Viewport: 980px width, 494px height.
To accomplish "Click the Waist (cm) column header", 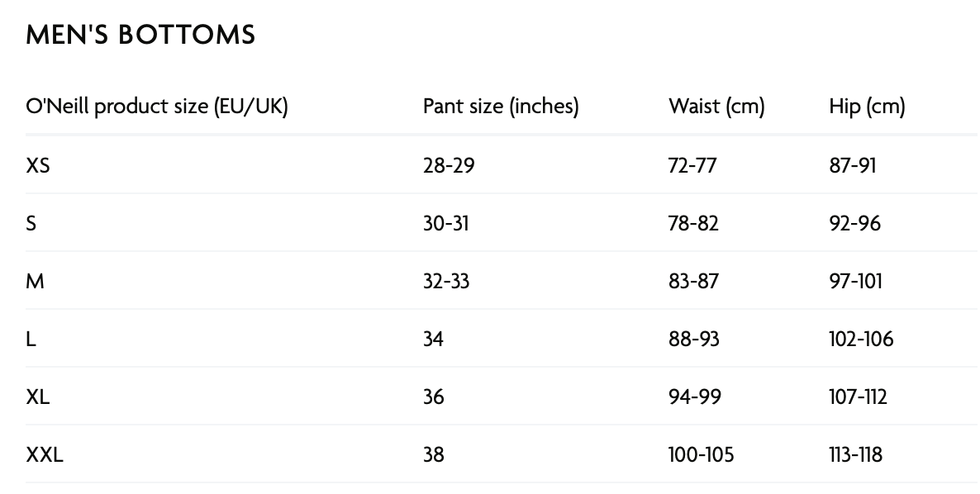I will click(716, 107).
